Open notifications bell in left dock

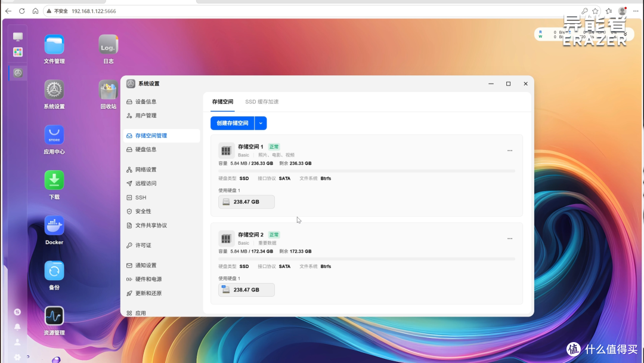click(x=17, y=327)
